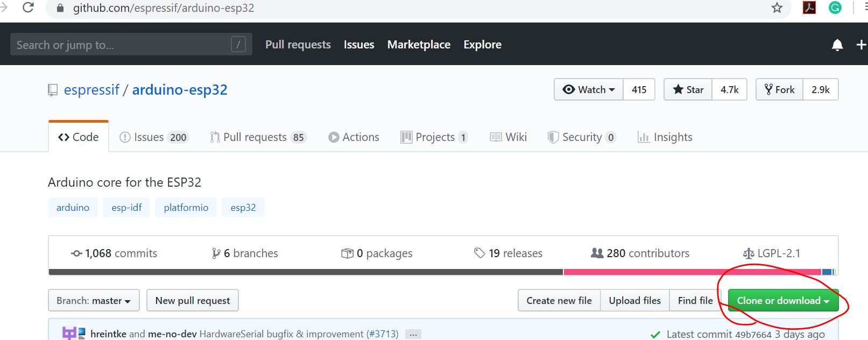Star the arduino-esp32 repository

tap(688, 90)
